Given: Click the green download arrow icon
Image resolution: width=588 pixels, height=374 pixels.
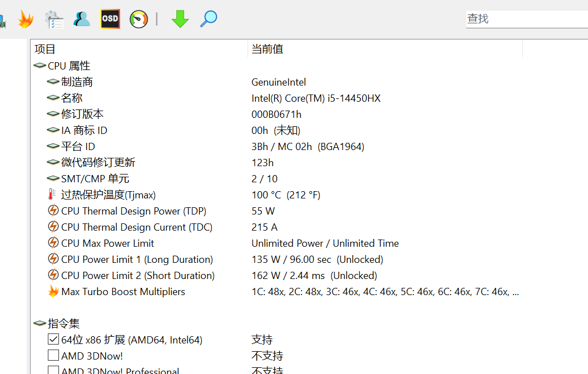Looking at the screenshot, I should pyautogui.click(x=180, y=19).
